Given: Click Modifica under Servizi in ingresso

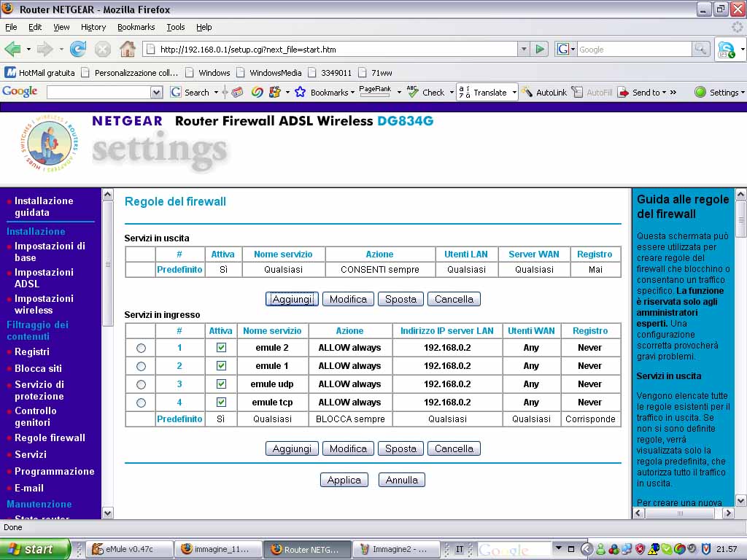Looking at the screenshot, I should tap(348, 448).
